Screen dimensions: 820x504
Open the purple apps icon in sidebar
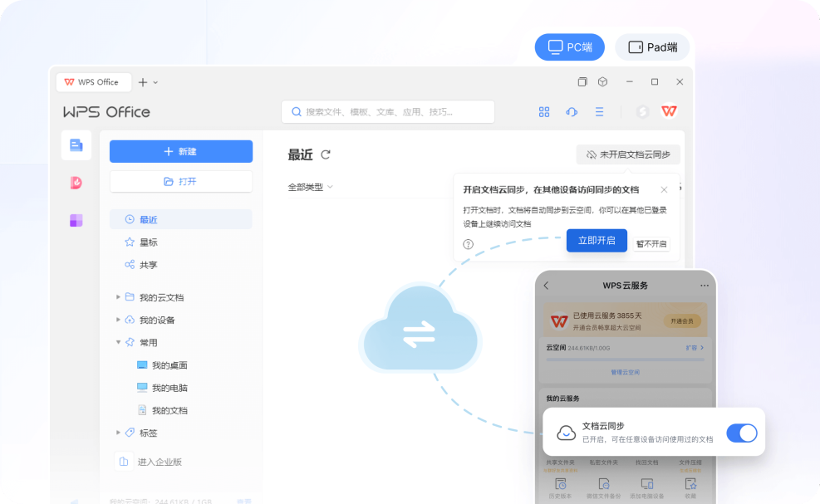point(76,220)
